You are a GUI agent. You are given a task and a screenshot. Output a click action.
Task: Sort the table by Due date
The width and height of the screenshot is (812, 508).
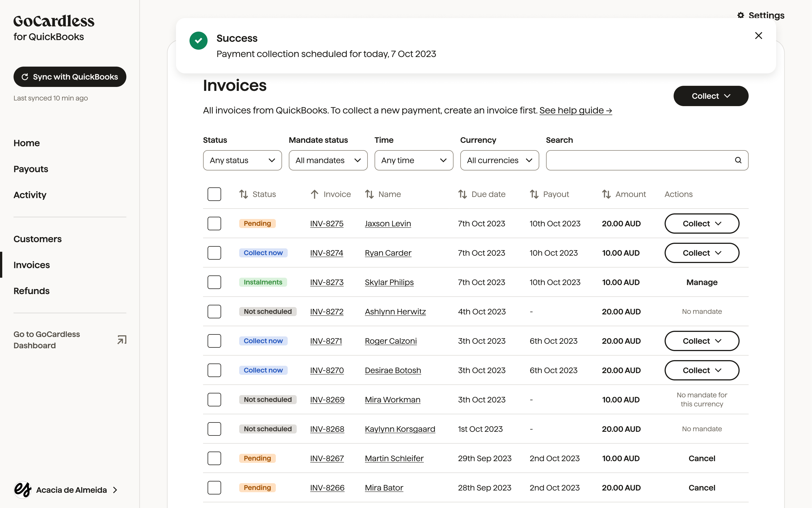[x=463, y=194]
